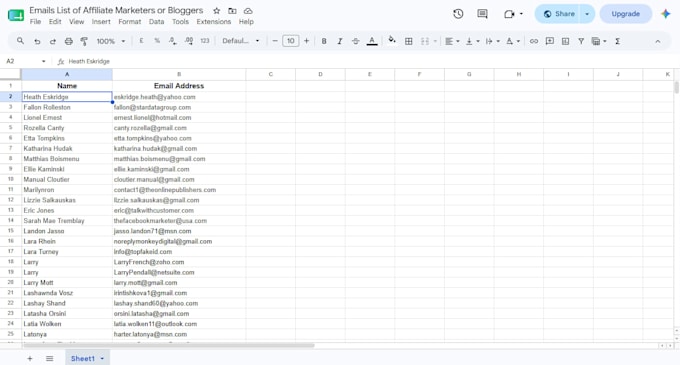This screenshot has width=680, height=365.
Task: Click the Share button
Action: (x=559, y=14)
